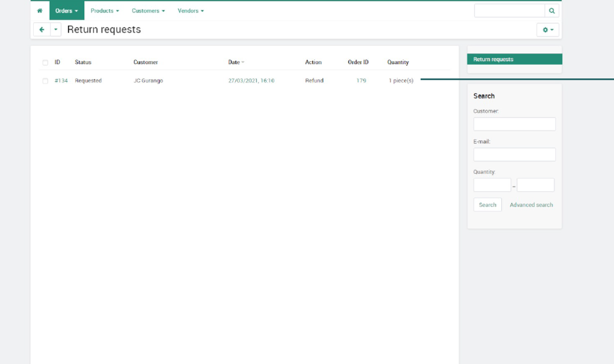Open the Vendors menu
The image size is (614, 364).
191,10
